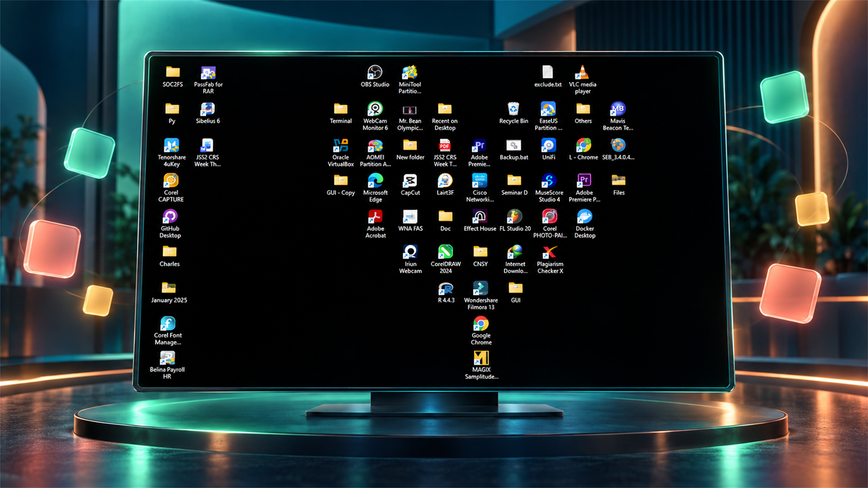The image size is (868, 488).
Task: Click the MAGIX Samplitude icon
Action: pyautogui.click(x=481, y=358)
